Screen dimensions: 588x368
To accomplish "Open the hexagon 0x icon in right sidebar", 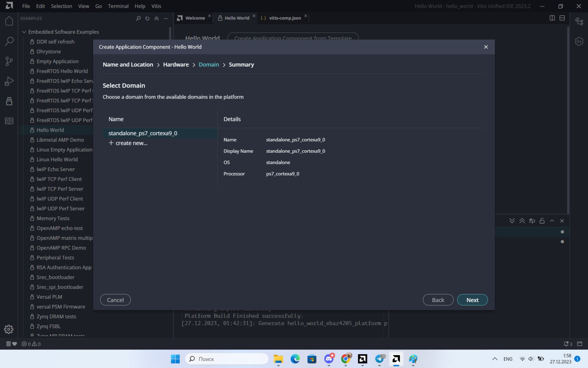I will click(579, 42).
